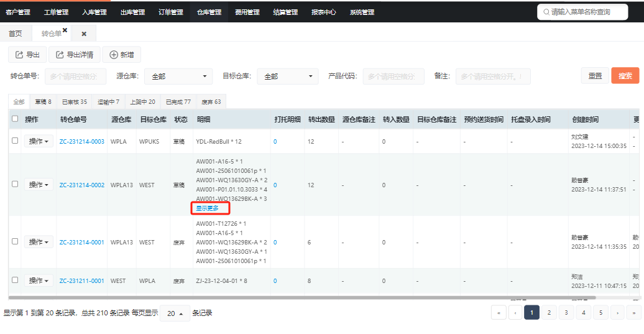This screenshot has width=644, height=334.
Task: Open the 目标仓库 dropdown
Action: pyautogui.click(x=287, y=77)
